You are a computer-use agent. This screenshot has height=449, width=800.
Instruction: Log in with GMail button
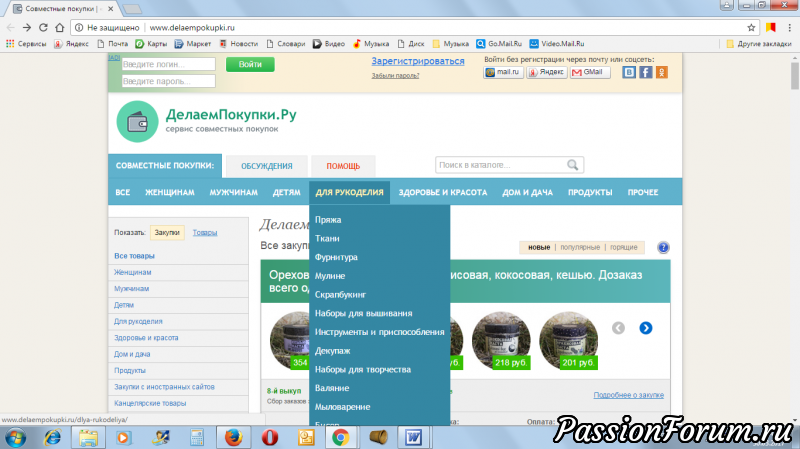(x=590, y=72)
